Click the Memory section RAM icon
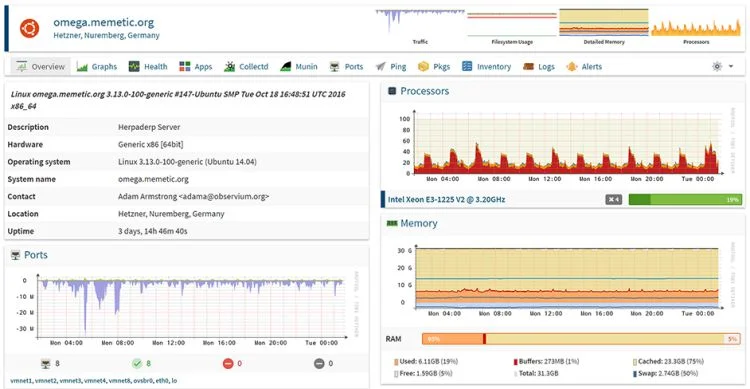The width and height of the screenshot is (750, 389). tap(392, 223)
